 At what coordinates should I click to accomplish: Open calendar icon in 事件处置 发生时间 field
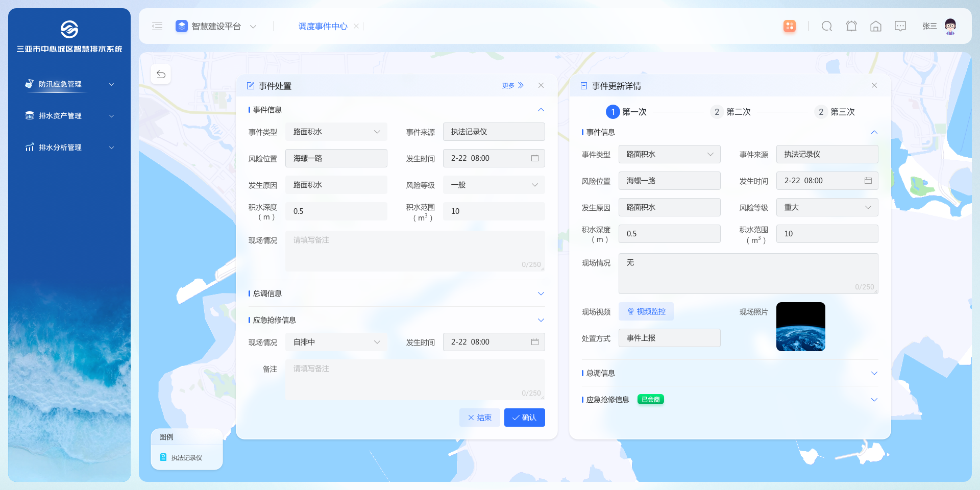(535, 158)
